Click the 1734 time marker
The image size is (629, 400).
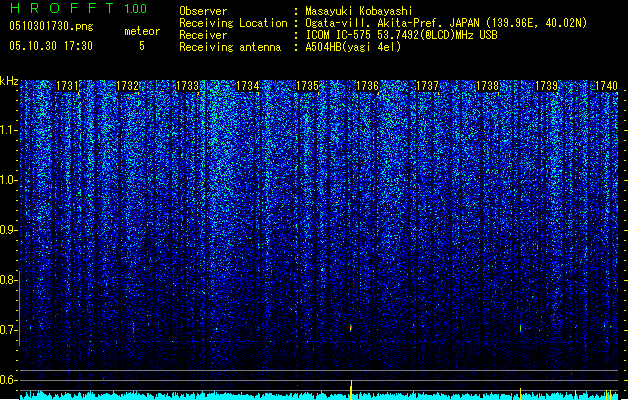248,86
